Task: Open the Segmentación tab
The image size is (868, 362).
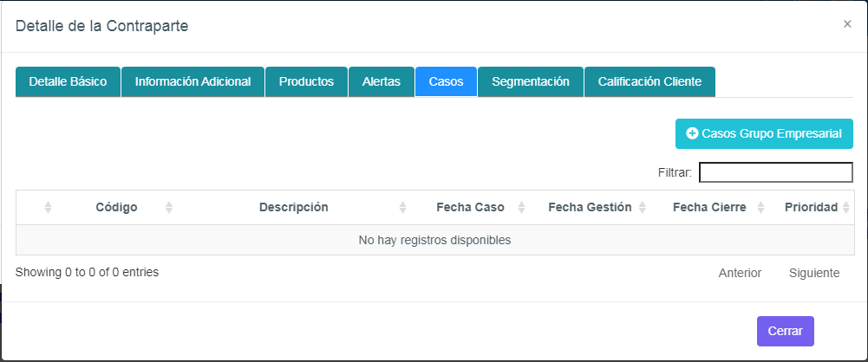Action: click(530, 82)
